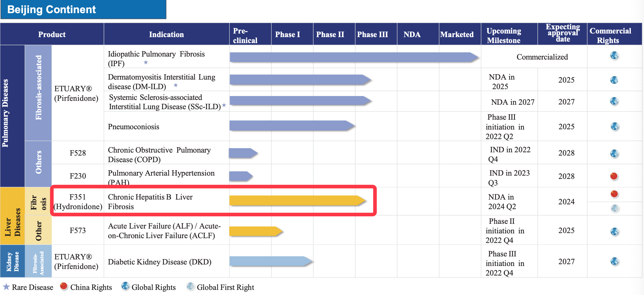Click the COPD pre-clinical progress arrow

click(x=243, y=153)
